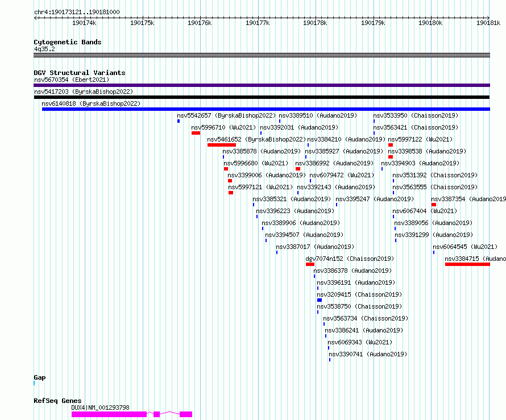Select the nsv6069343 (Wu2021) label

click(360, 342)
